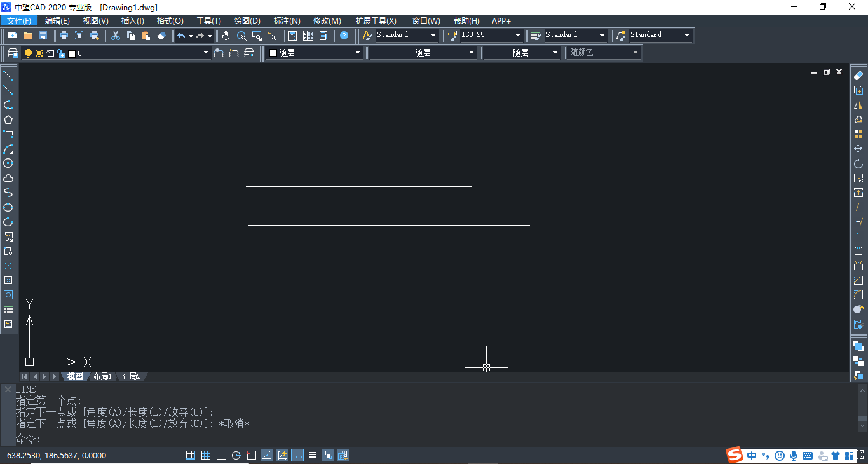Select the Rectangle drawing tool
The image size is (868, 464).
[9, 134]
